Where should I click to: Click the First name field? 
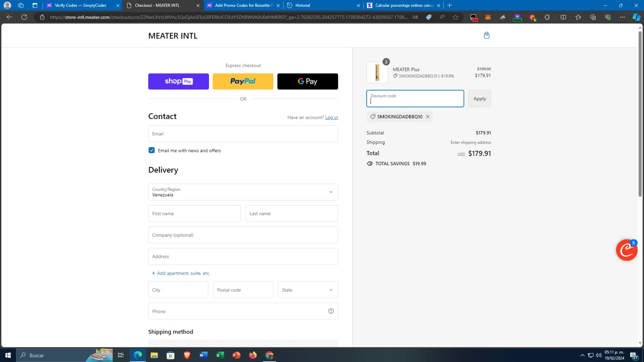(x=194, y=214)
